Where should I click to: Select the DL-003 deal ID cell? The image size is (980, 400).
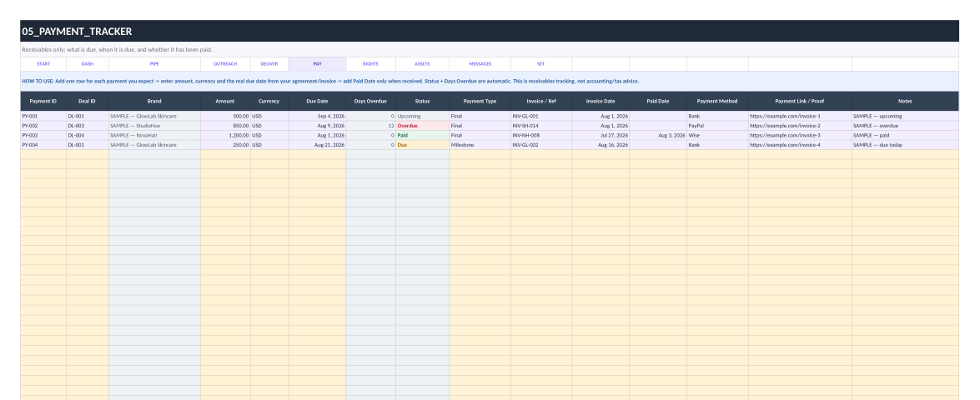[88, 126]
